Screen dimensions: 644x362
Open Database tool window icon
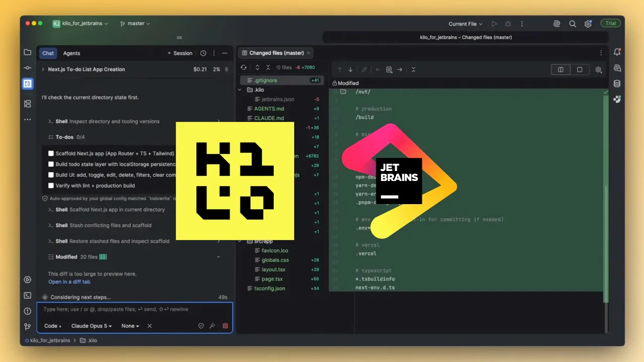[617, 83]
